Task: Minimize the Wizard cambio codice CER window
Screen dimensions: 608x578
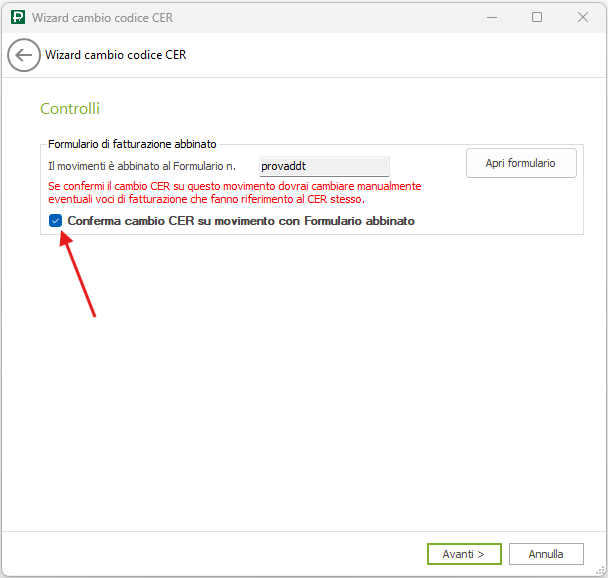Action: [491, 18]
